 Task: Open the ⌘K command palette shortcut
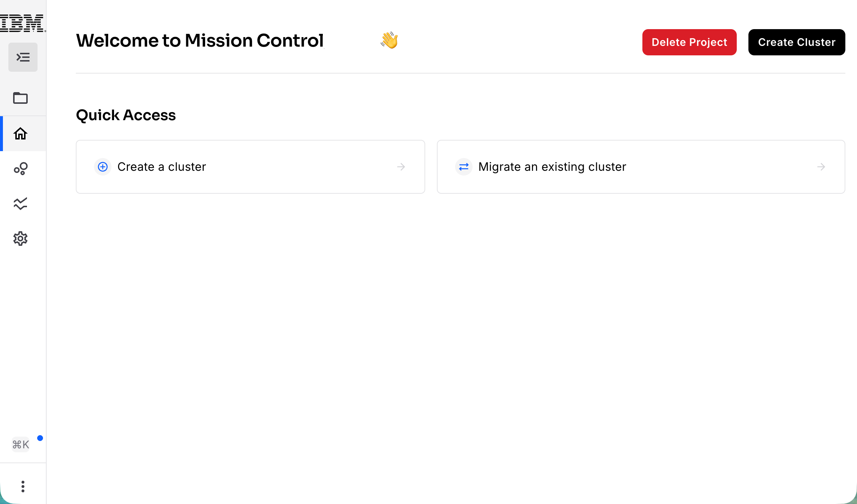pos(20,445)
